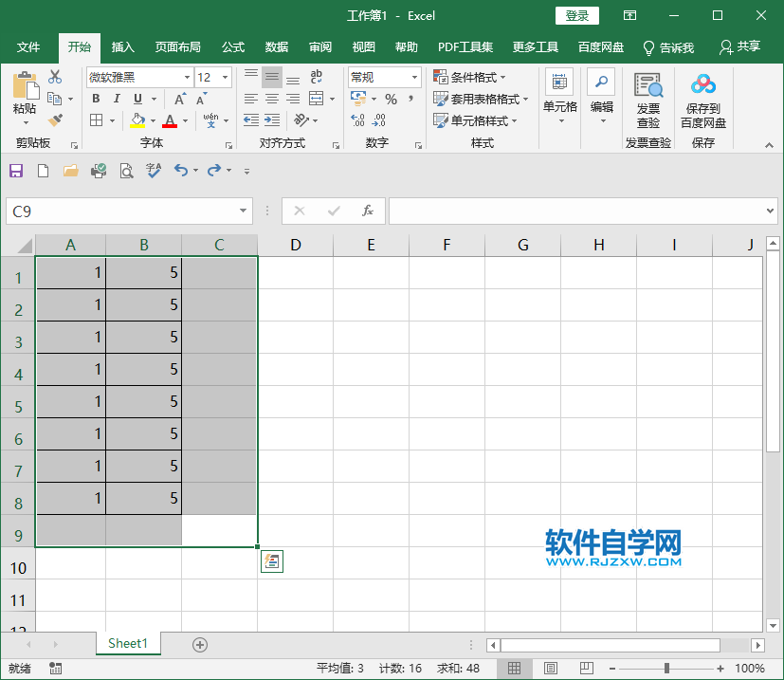The width and height of the screenshot is (784, 680).
Task: Apply the percent style icon
Action: (x=390, y=99)
